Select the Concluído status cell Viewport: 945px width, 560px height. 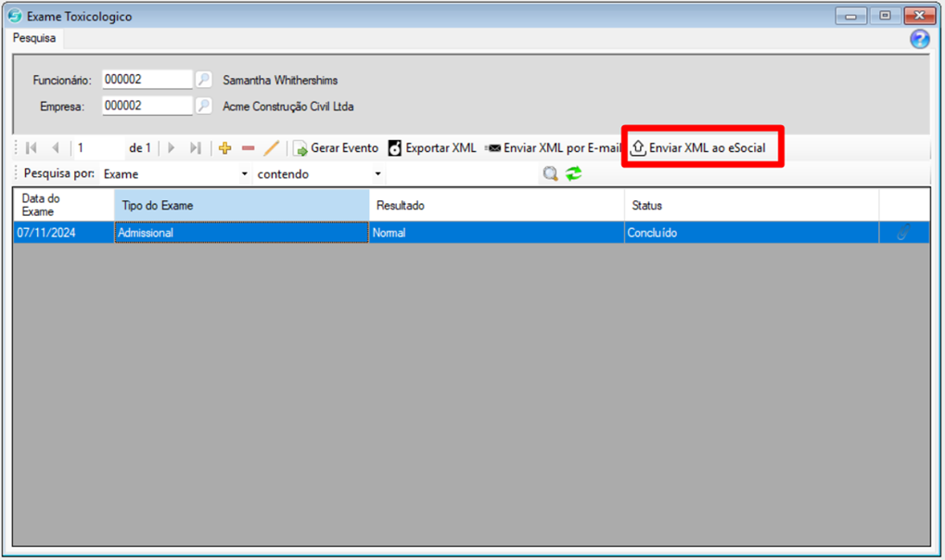pyautogui.click(x=751, y=233)
